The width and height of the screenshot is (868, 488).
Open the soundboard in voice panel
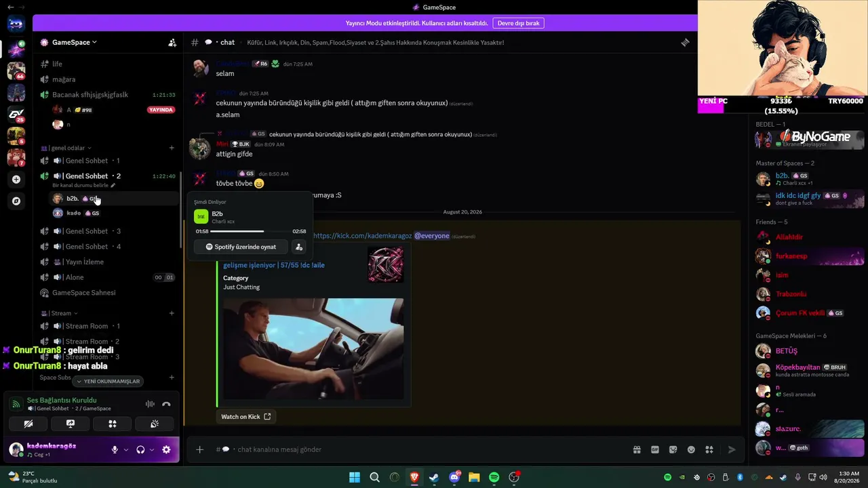155,424
